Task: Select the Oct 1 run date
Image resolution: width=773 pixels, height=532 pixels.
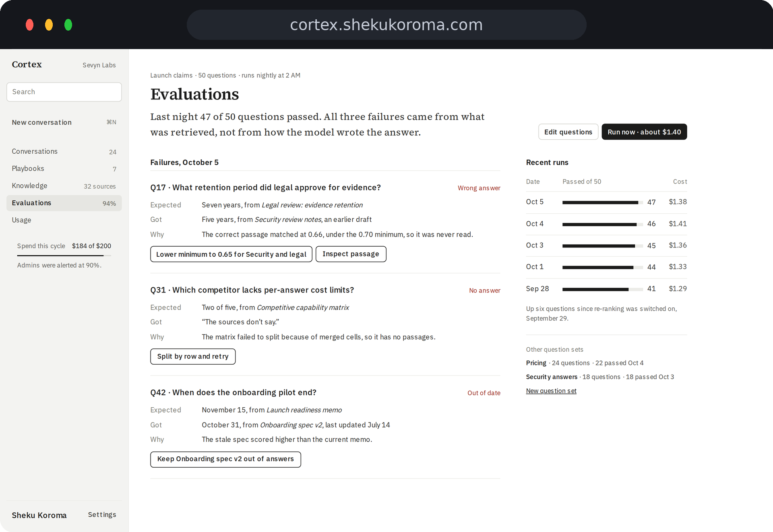Action: (x=535, y=267)
